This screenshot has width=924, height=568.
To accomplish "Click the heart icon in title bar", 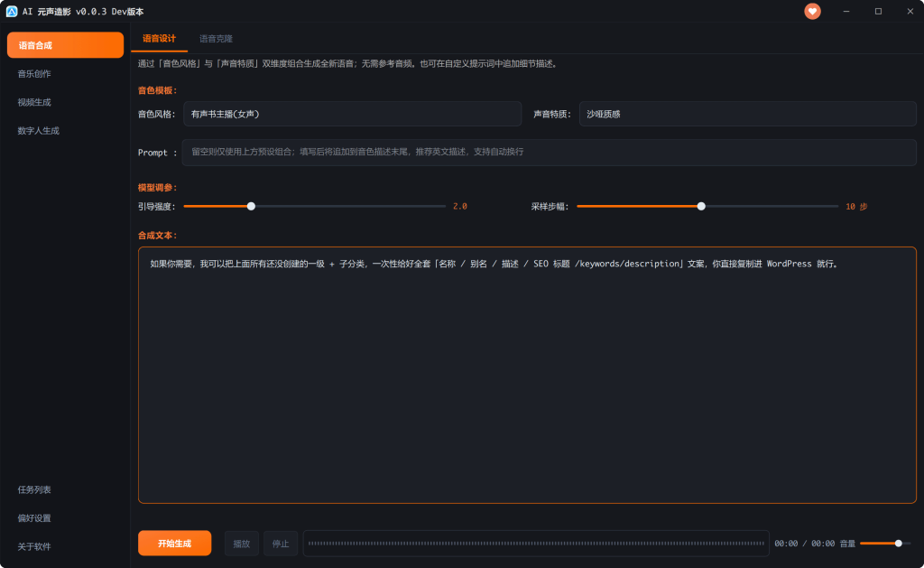I will point(812,11).
